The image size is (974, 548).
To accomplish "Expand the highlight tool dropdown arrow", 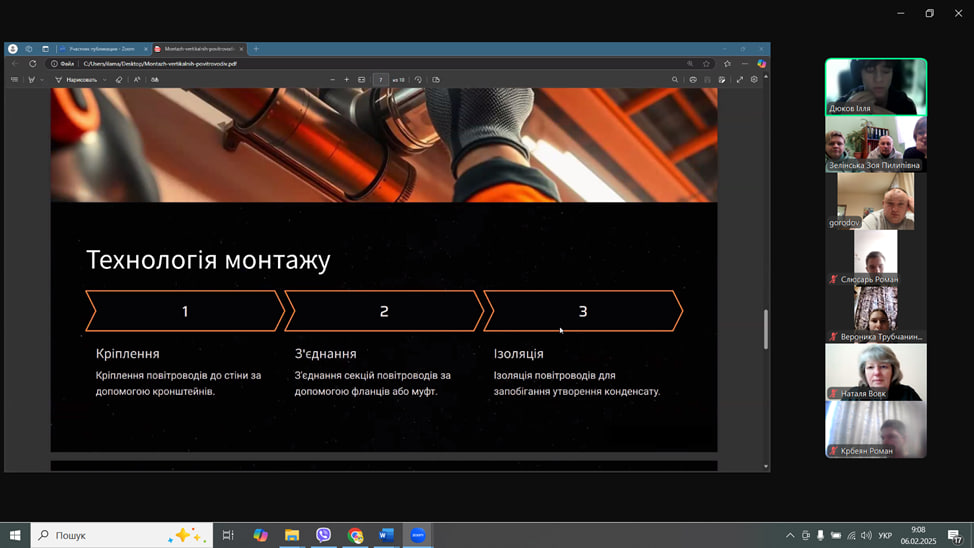I will coord(41,80).
